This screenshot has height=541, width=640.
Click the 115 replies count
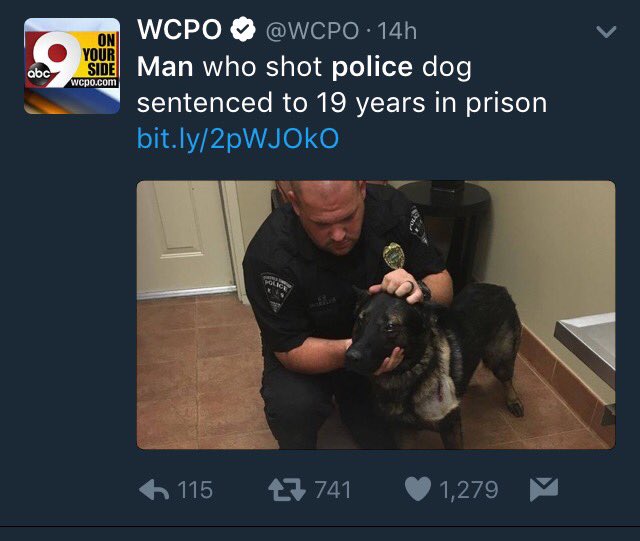pos(196,490)
